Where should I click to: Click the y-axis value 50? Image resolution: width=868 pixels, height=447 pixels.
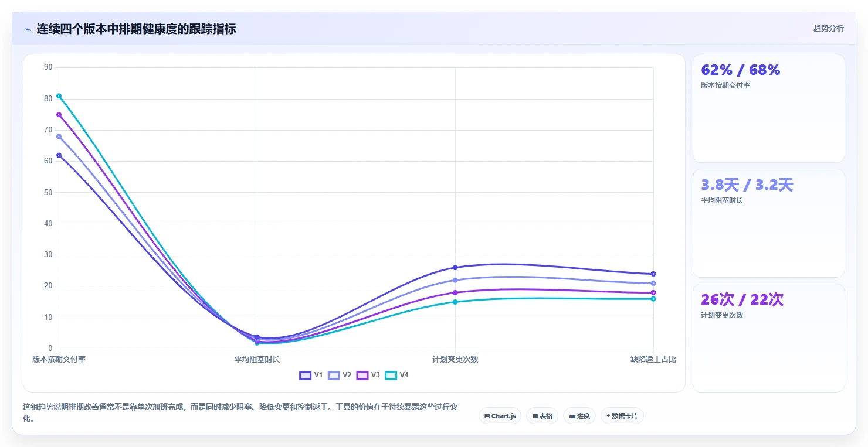click(x=48, y=192)
